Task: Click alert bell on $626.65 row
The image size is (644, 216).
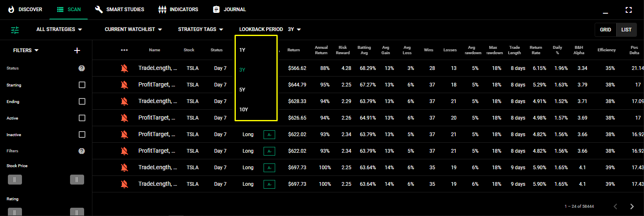Action: [124, 118]
